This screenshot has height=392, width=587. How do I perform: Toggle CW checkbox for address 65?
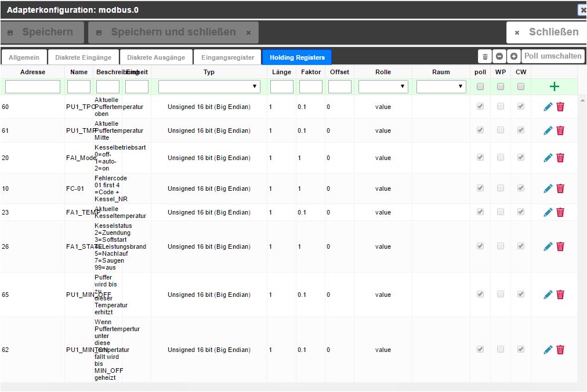[x=521, y=295]
